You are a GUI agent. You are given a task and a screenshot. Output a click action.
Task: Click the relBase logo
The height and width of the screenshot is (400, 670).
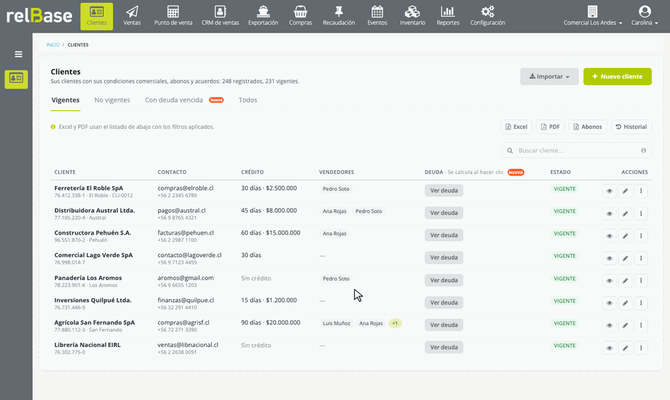39,16
